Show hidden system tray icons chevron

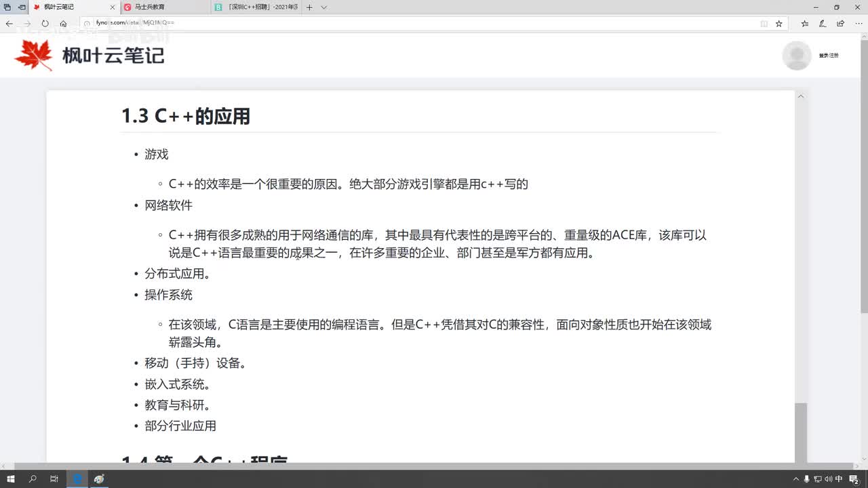click(x=795, y=479)
